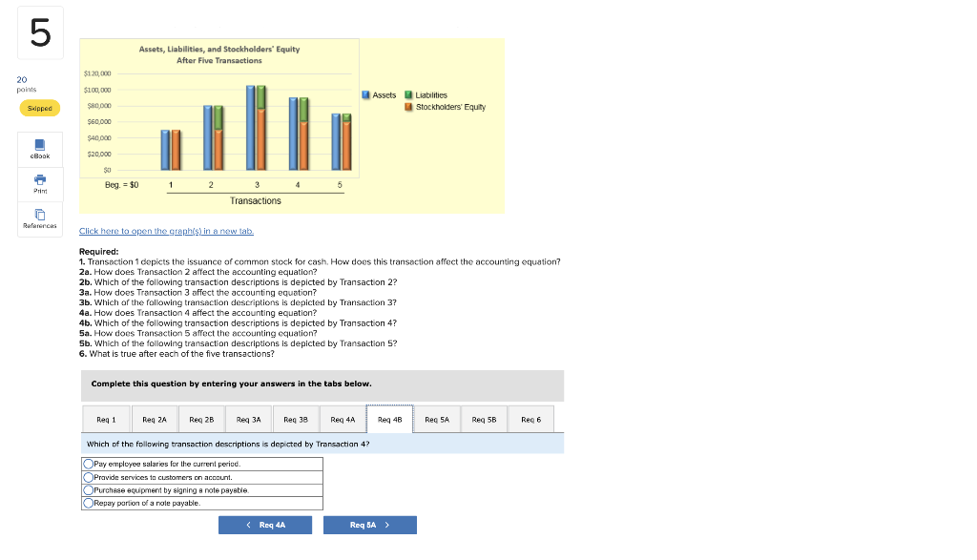Viewport: 977px width, 560px height.
Task: Select "Pay employee salaries for the current period"
Action: click(87, 464)
